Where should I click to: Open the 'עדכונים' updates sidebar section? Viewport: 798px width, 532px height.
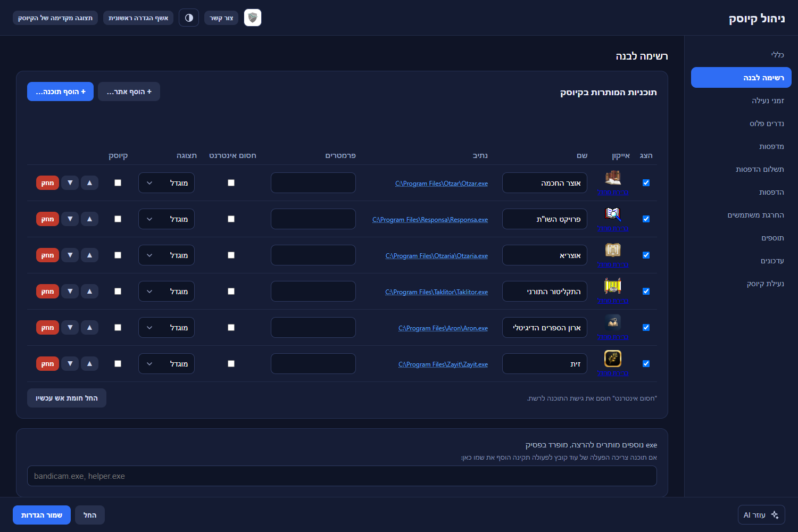click(741, 261)
